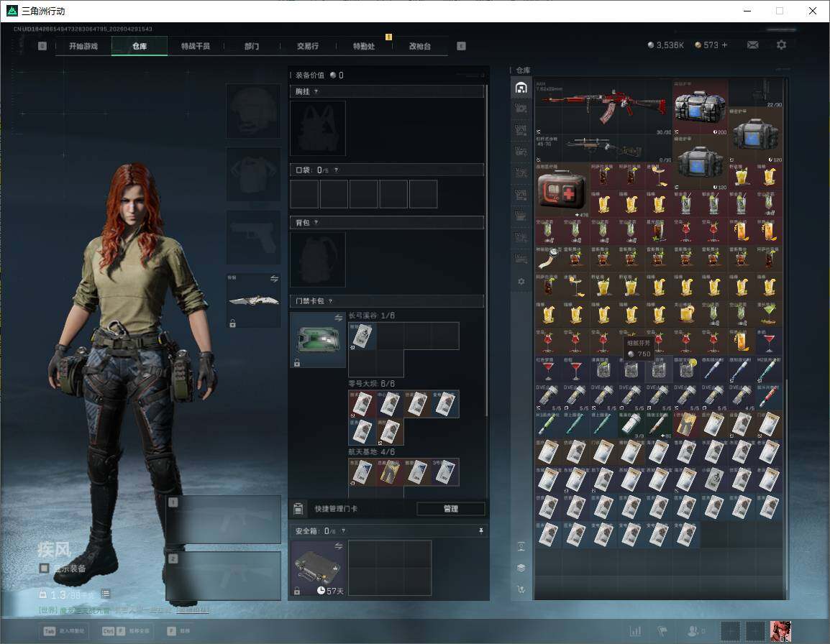Click the plus next to 573 currency

pos(725,45)
